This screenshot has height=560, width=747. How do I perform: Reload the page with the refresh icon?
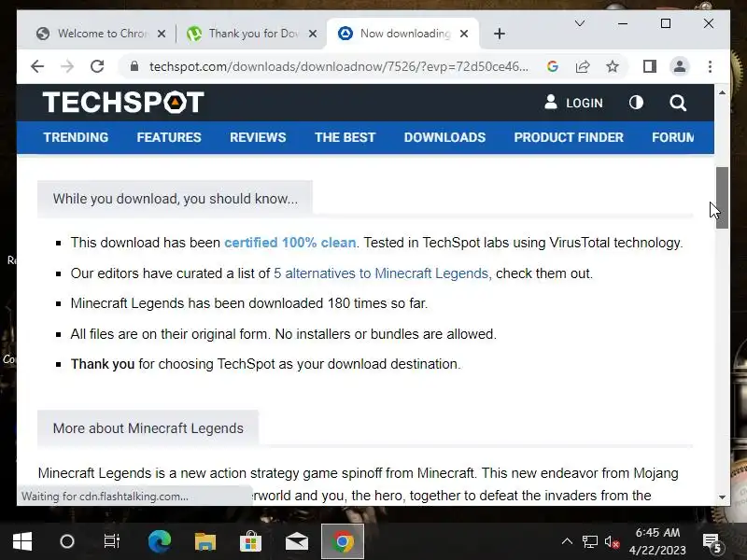point(97,66)
